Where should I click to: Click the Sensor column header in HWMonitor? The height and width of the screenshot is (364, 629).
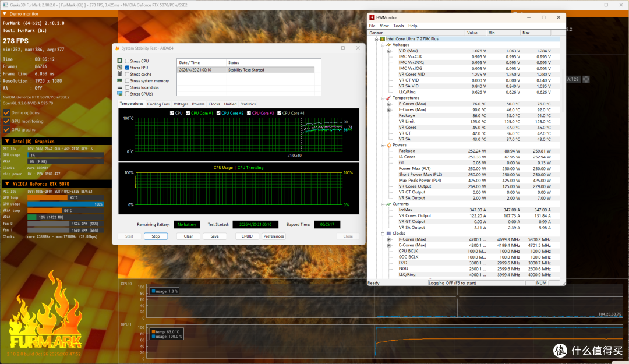tap(416, 33)
